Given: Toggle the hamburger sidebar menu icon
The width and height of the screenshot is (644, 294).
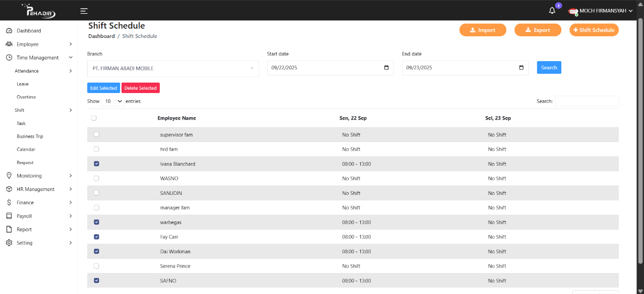Looking at the screenshot, I should pos(84,11).
